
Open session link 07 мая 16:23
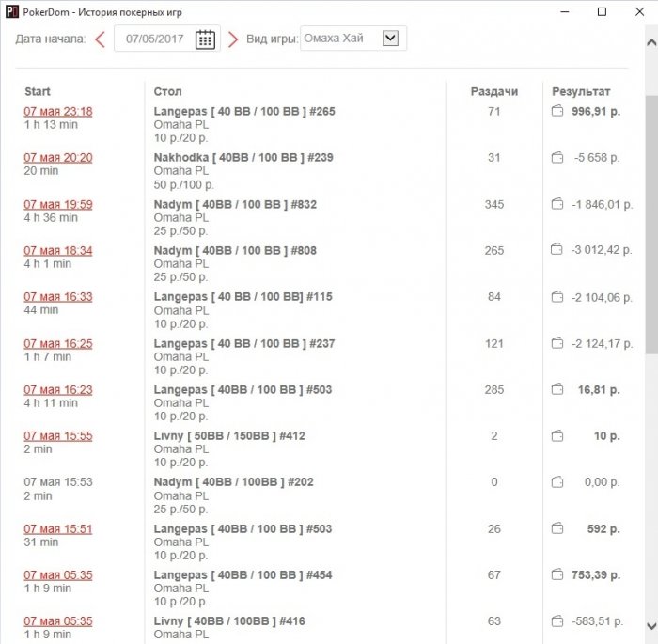click(x=58, y=390)
